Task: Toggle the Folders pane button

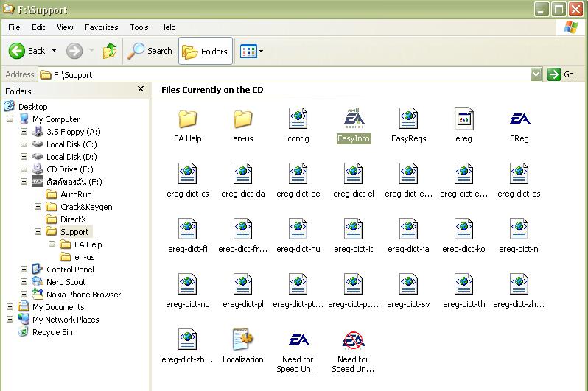Action: pos(206,51)
